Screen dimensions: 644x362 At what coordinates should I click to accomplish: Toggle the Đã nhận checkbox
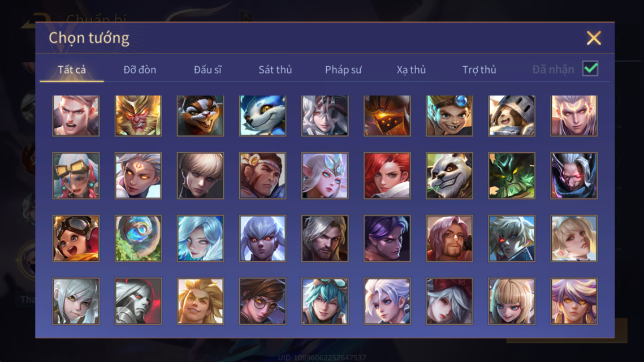pyautogui.click(x=590, y=68)
